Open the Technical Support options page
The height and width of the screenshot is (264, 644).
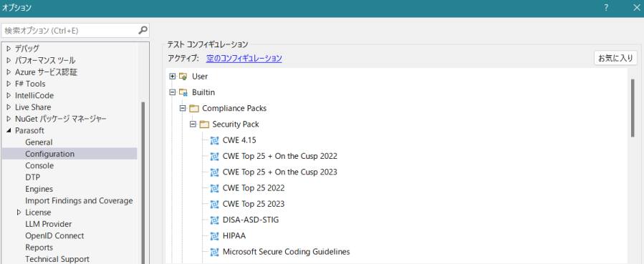click(x=57, y=259)
